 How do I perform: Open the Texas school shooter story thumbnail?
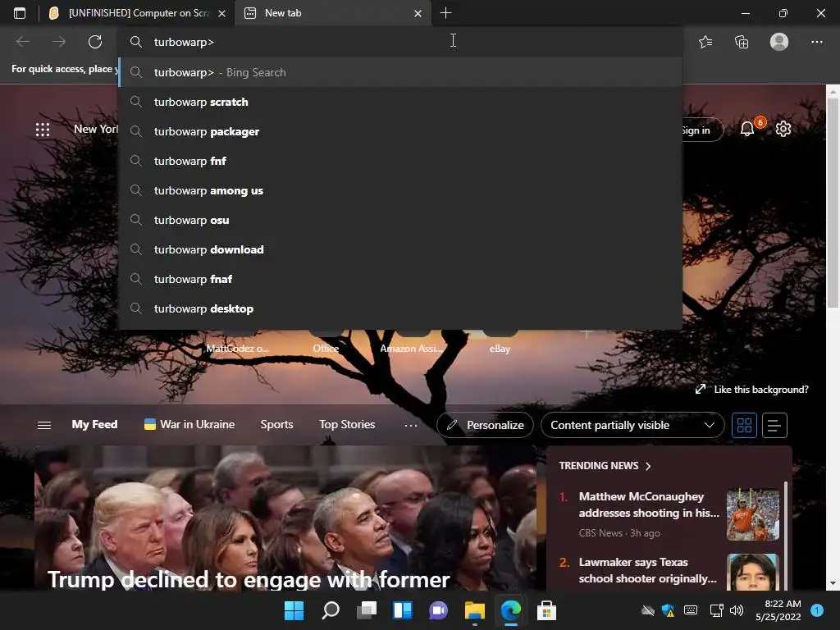753,572
